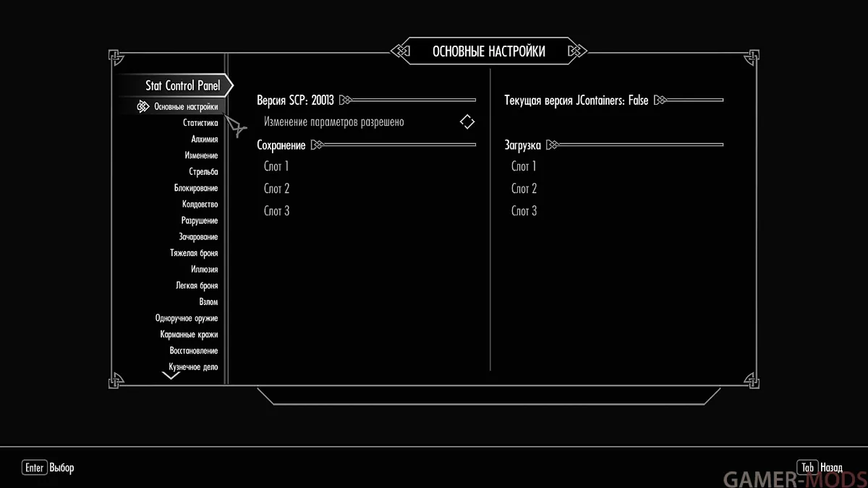
Task: Open the Блокирование skill page
Action: point(196,188)
